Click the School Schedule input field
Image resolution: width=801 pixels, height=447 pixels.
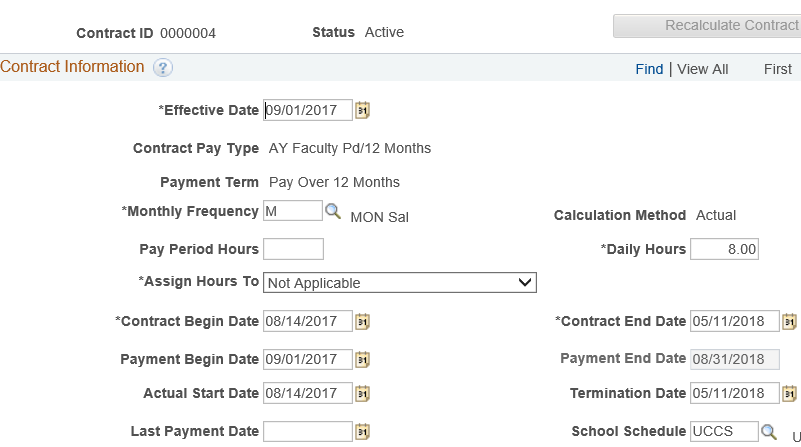(724, 431)
